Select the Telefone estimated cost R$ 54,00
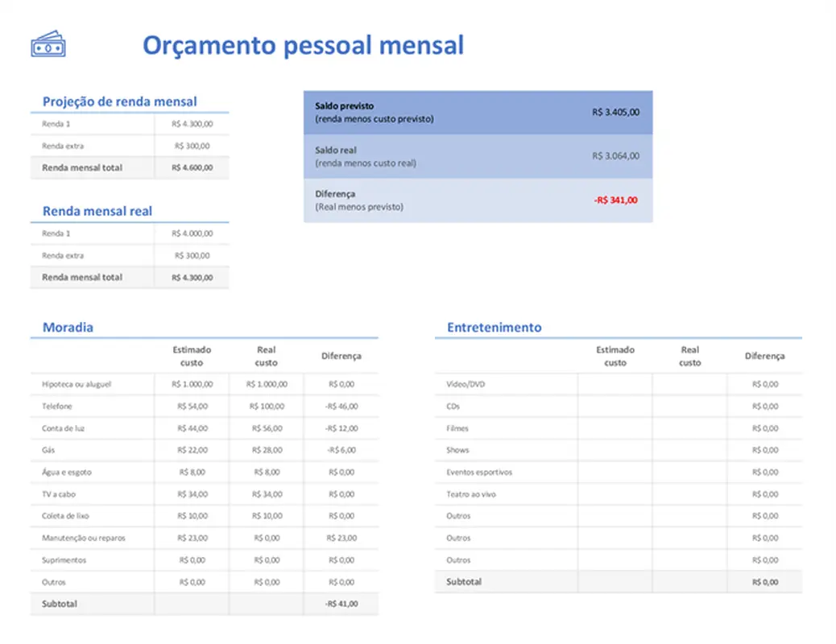The width and height of the screenshot is (836, 644). [193, 406]
